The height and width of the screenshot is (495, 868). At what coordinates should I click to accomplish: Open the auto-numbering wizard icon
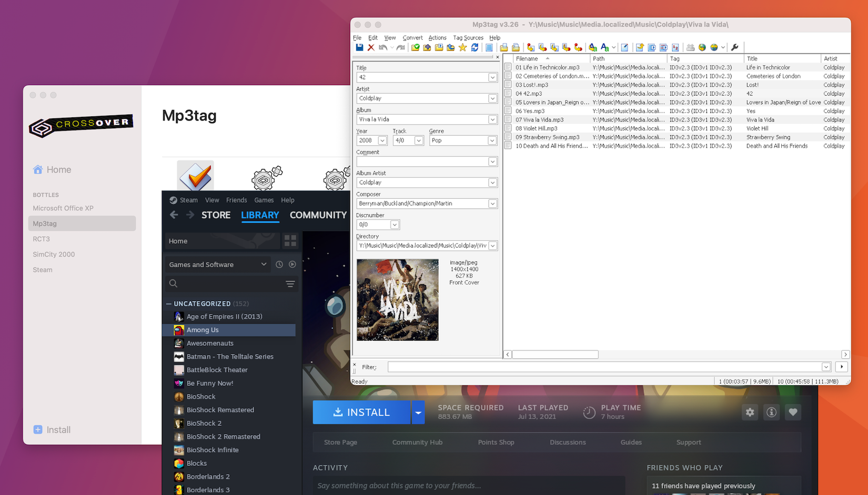click(x=675, y=47)
